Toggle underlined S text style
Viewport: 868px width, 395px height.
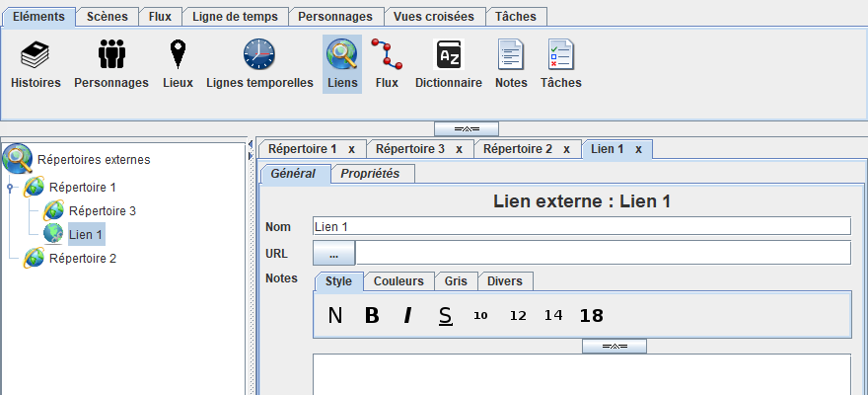click(x=445, y=316)
